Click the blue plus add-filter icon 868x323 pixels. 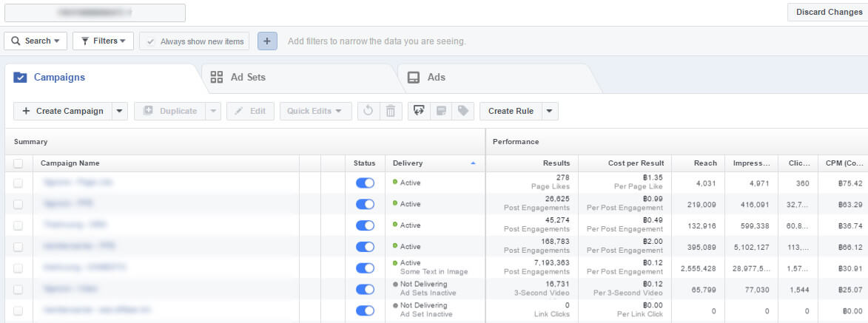(x=267, y=41)
